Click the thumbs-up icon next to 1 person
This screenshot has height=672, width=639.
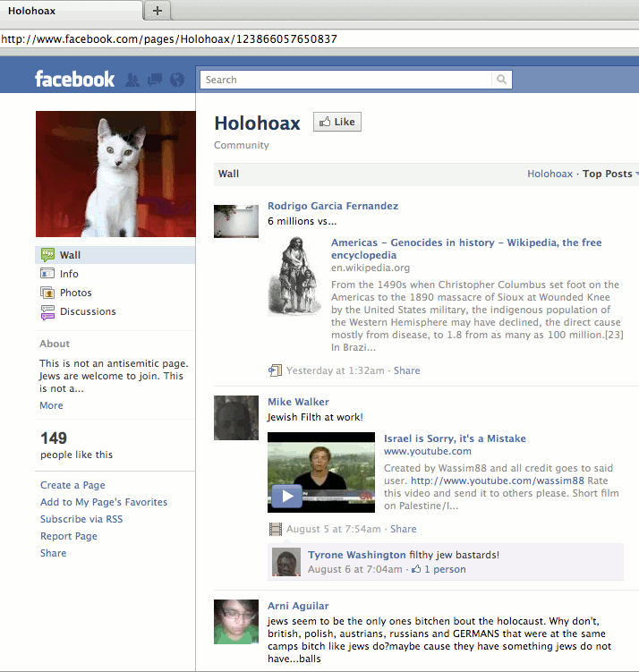click(x=416, y=569)
